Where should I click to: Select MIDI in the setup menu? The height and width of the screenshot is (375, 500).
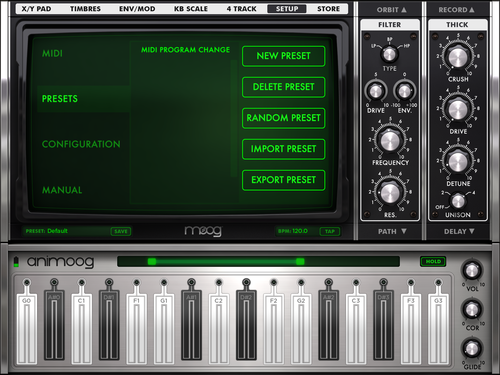click(x=52, y=53)
